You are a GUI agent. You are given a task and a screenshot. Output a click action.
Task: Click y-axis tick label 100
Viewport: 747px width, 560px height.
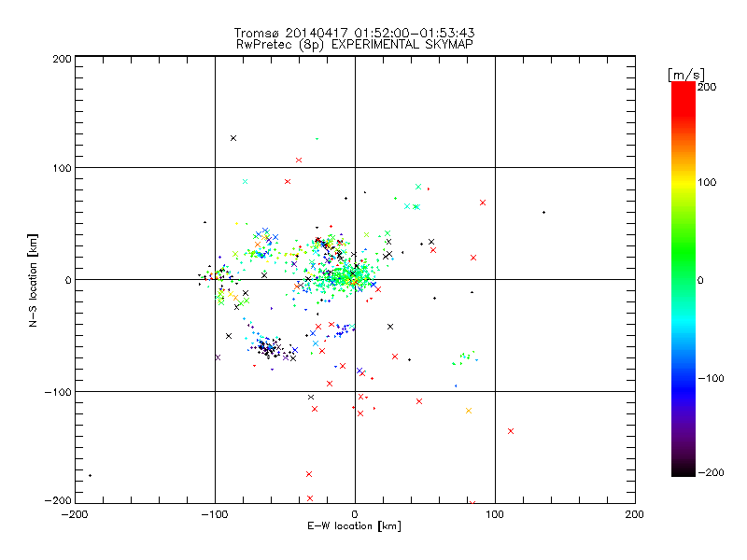pyautogui.click(x=62, y=168)
